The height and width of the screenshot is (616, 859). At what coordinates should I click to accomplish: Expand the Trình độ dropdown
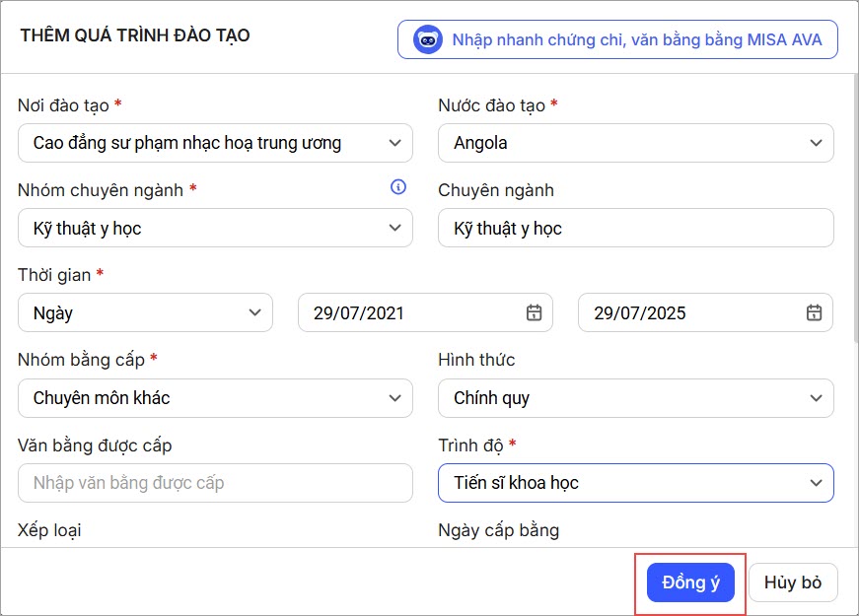coord(635,483)
